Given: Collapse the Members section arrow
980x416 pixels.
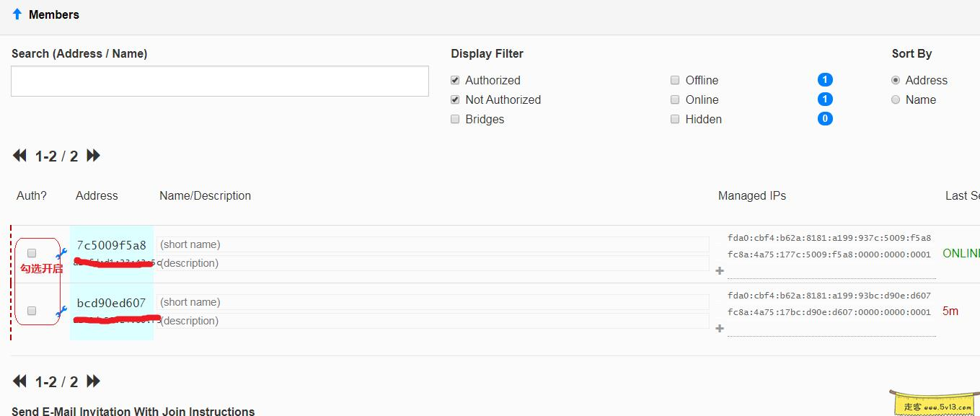Looking at the screenshot, I should click(17, 14).
